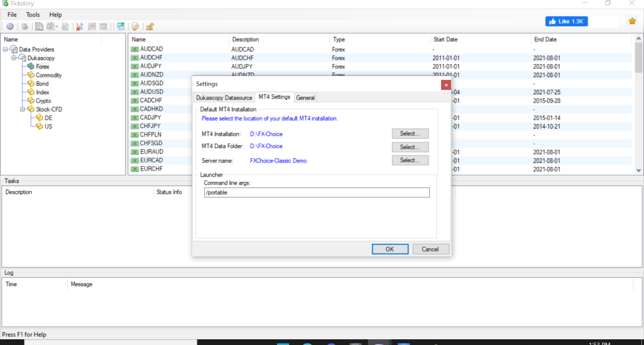
Task: Collapse the Data Providers tree node
Action: (x=5, y=50)
